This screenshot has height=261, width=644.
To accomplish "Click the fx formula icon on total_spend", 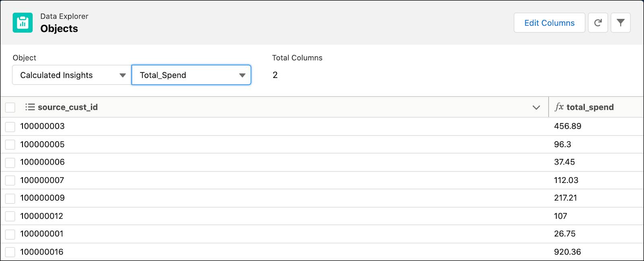I will (559, 107).
